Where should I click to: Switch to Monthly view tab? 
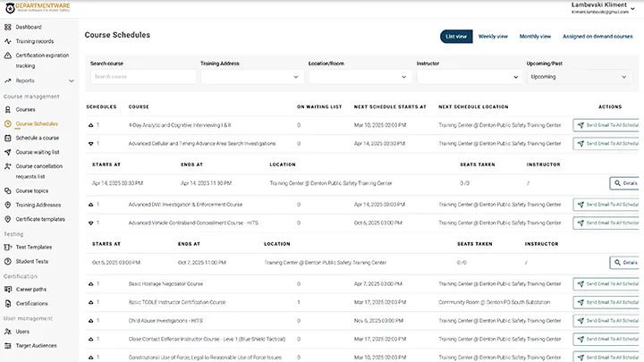click(x=535, y=37)
